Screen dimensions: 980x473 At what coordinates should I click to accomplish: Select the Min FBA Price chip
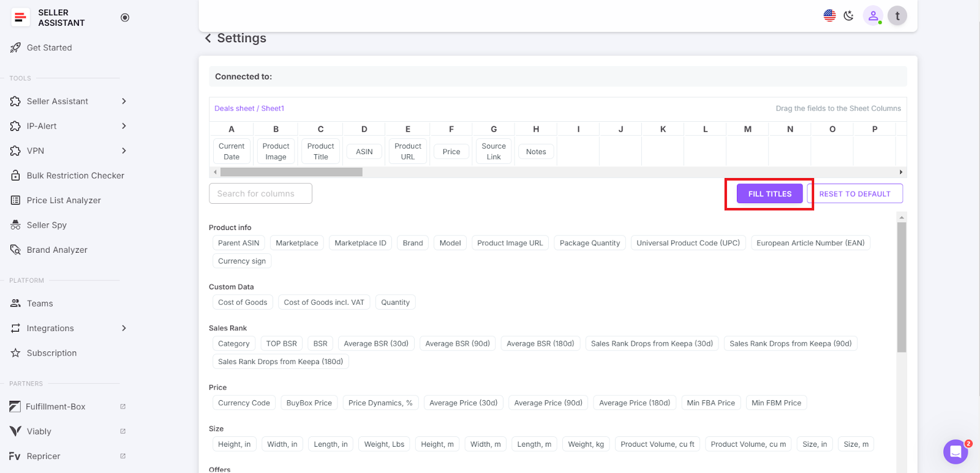pos(711,403)
